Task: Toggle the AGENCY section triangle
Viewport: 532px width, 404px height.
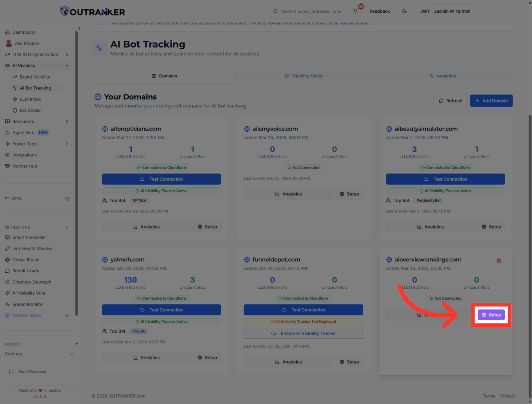Action: [77, 344]
